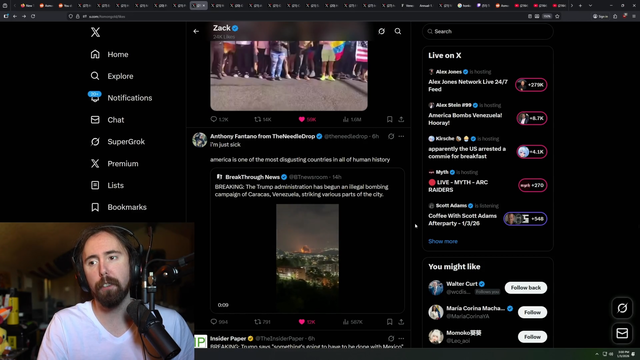Viewport: 640px width, 360px height.
Task: Click Follow back for Walter Curt
Action: (x=526, y=288)
